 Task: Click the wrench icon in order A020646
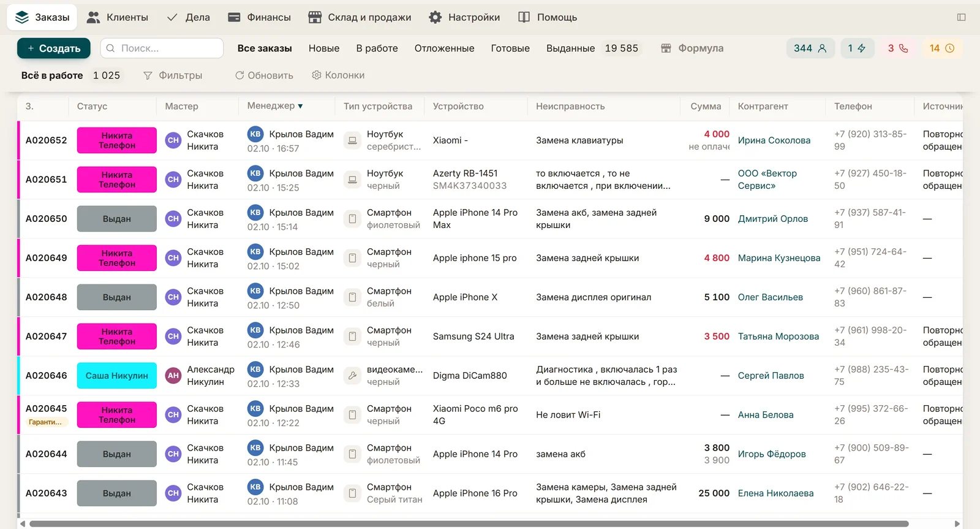352,376
